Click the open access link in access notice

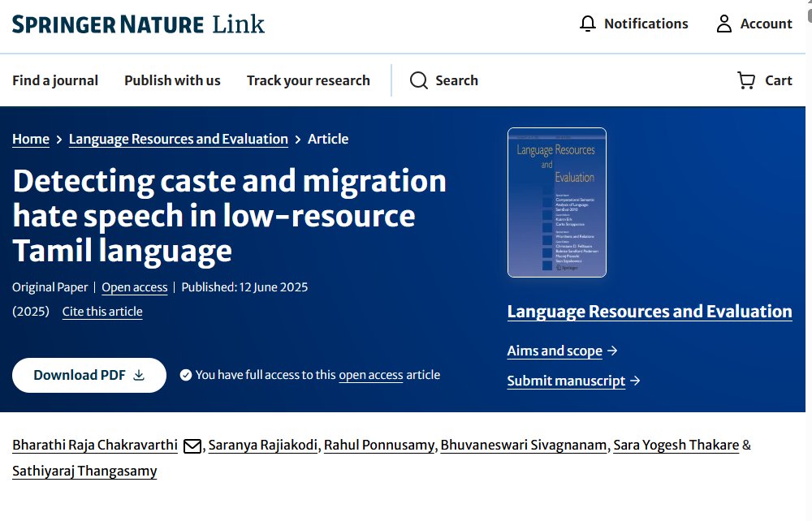[x=371, y=375]
